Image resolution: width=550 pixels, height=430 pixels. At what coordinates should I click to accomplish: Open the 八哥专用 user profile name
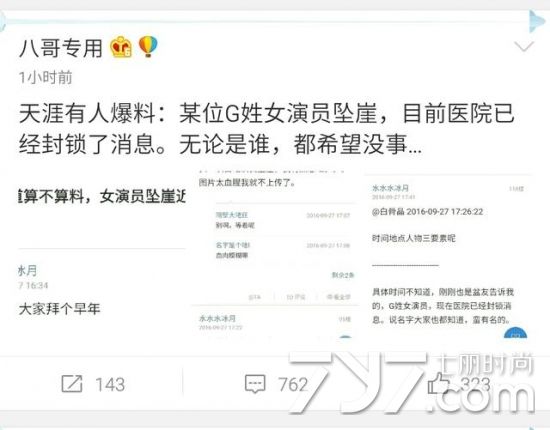61,48
